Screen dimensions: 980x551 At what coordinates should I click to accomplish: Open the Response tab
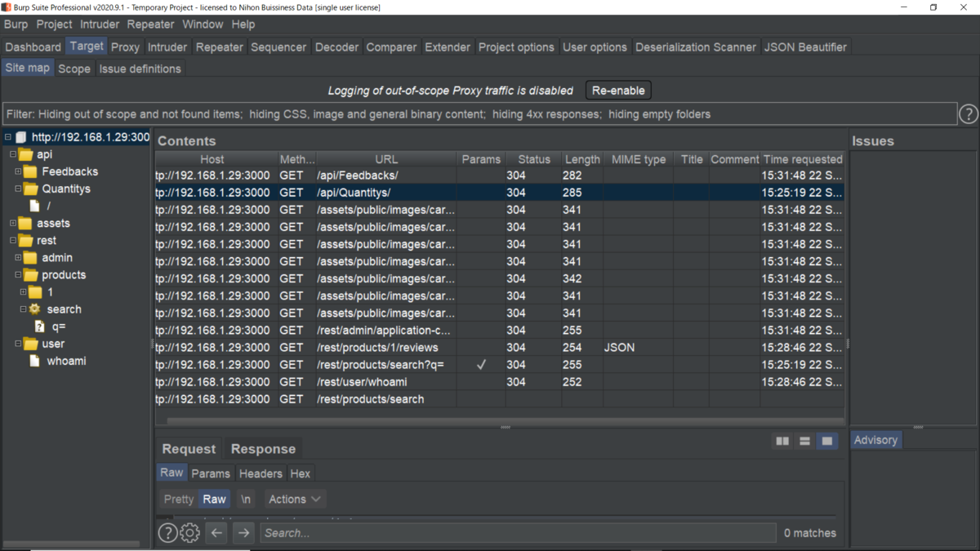tap(263, 449)
